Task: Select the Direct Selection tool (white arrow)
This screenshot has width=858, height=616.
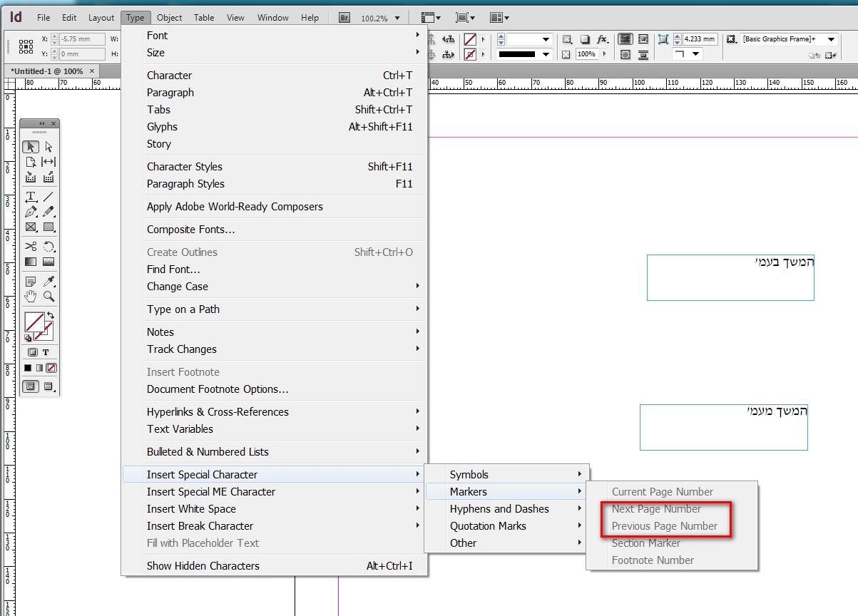Action: point(48,146)
